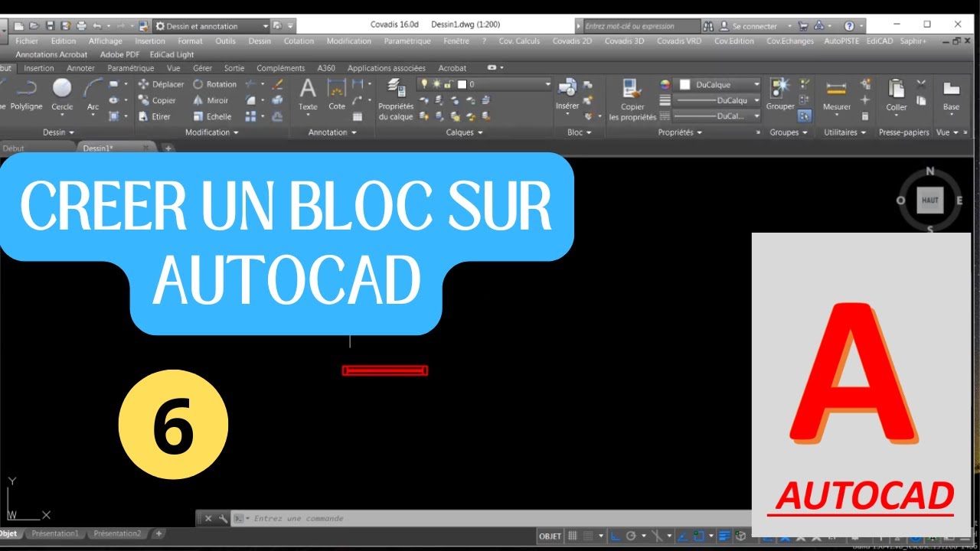Click the binoculars search icon
This screenshot has height=551, width=980.
point(709,25)
